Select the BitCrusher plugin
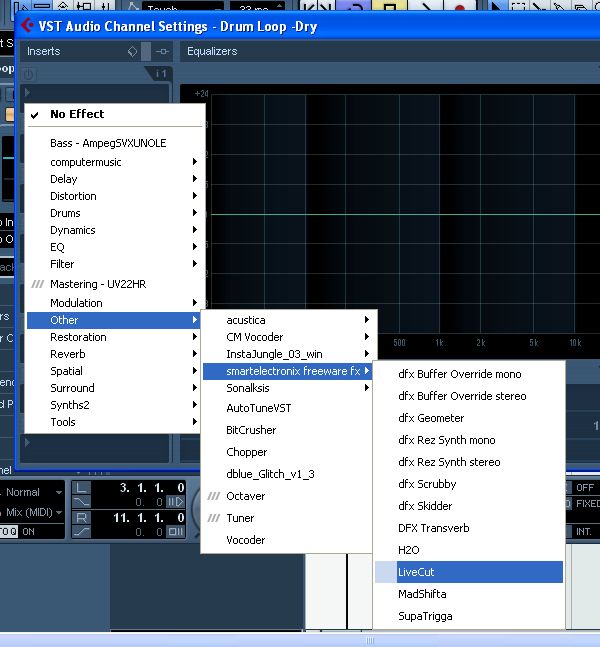This screenshot has width=600, height=647. click(x=288, y=430)
